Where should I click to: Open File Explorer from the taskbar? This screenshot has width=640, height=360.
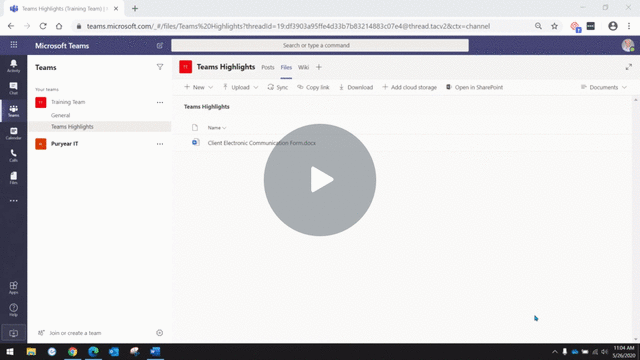(31, 351)
